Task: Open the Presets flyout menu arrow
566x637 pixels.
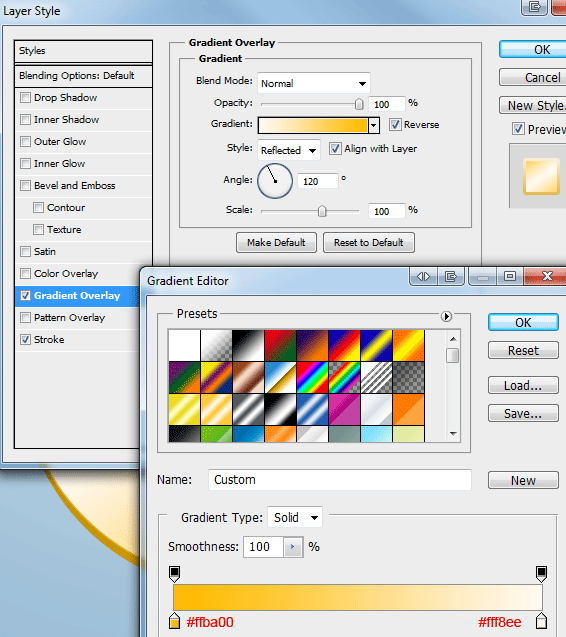Action: point(446,316)
